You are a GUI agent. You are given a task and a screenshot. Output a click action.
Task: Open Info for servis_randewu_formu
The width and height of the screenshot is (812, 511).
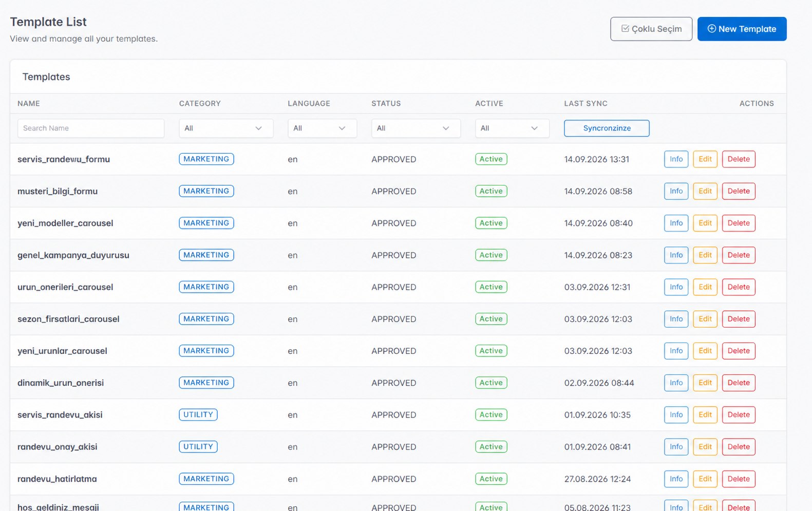point(676,159)
